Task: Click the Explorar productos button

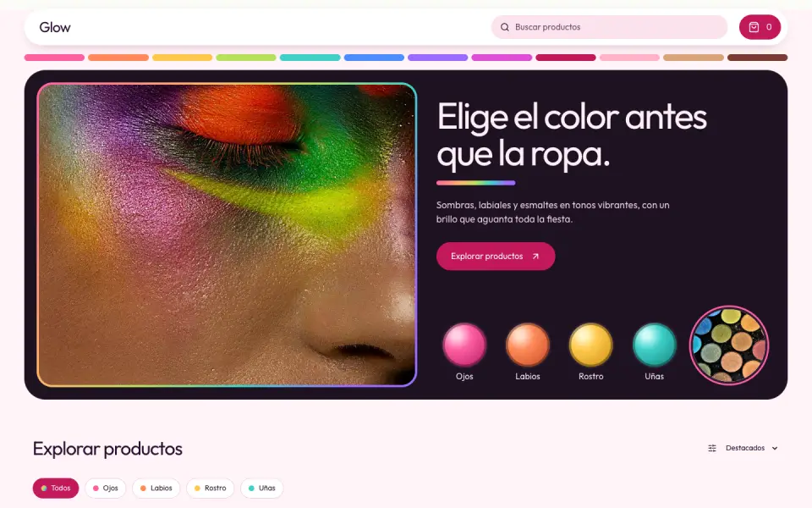Action: click(x=496, y=256)
